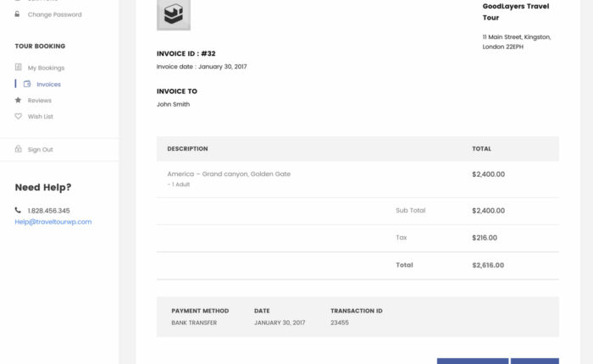Open the Reviews section

pos(40,101)
